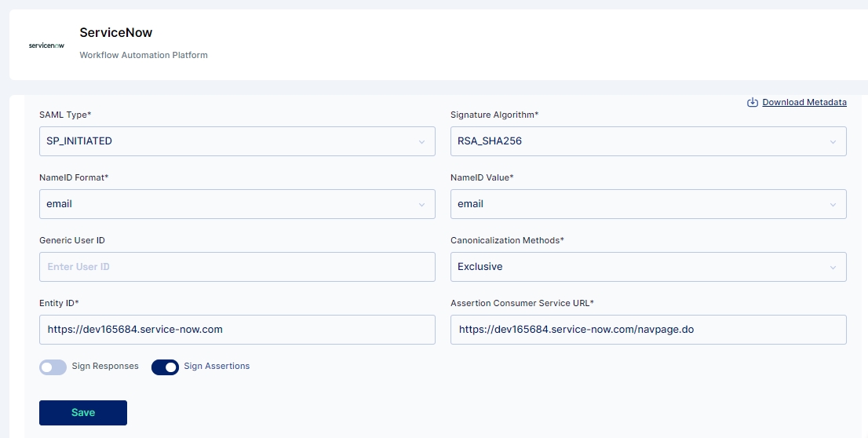Image resolution: width=868 pixels, height=438 pixels.
Task: Open the Canonicalization Methods dropdown showing Exclusive
Action: point(648,267)
